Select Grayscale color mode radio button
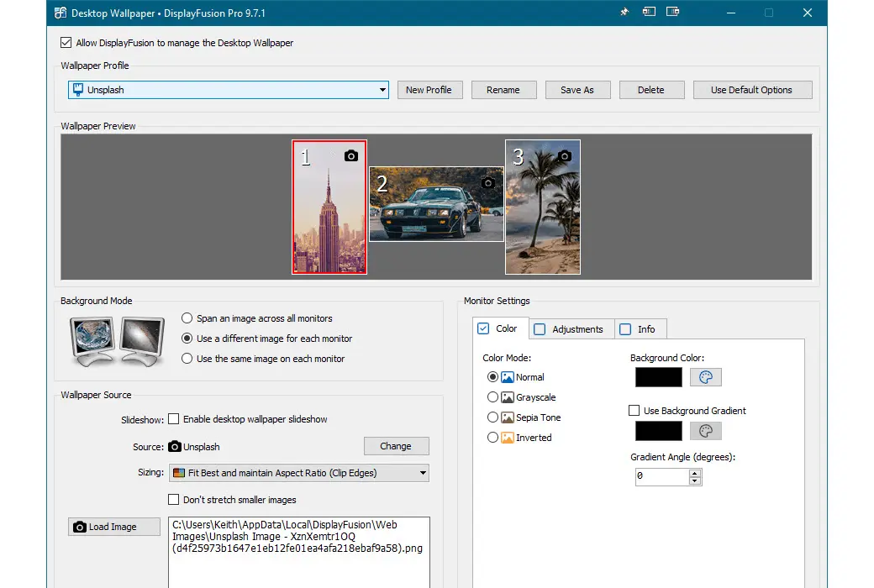The image size is (874, 588). pyautogui.click(x=492, y=396)
